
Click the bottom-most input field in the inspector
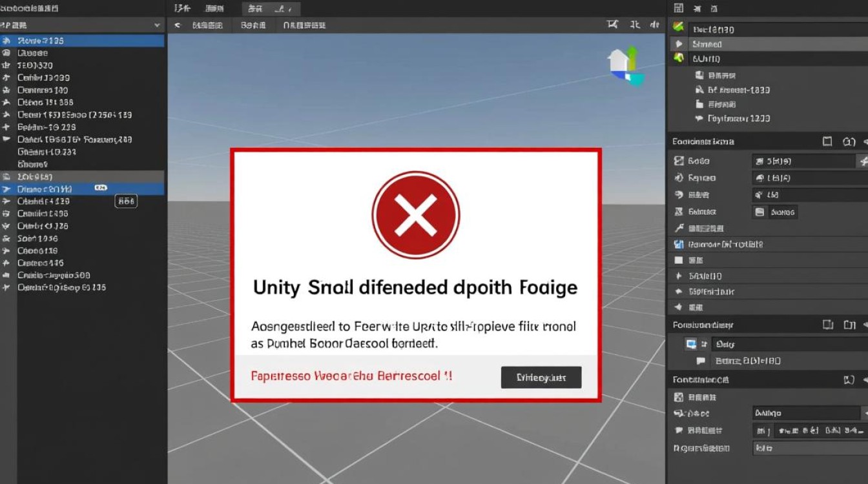(x=810, y=447)
